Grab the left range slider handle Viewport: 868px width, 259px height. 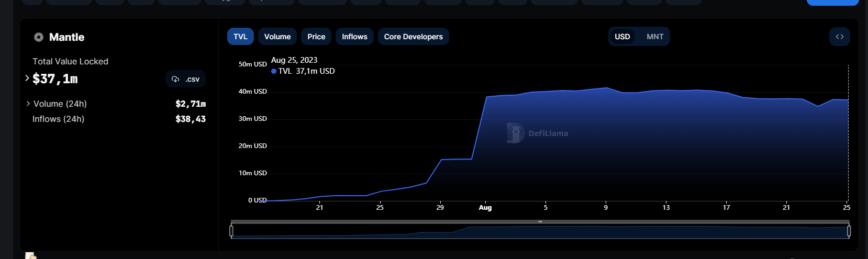[231, 231]
